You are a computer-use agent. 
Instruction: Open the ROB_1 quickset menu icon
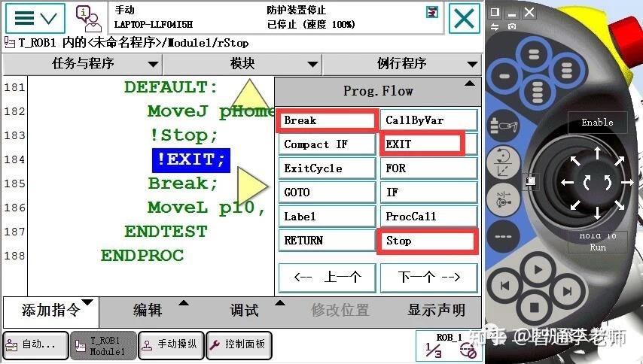[449, 346]
